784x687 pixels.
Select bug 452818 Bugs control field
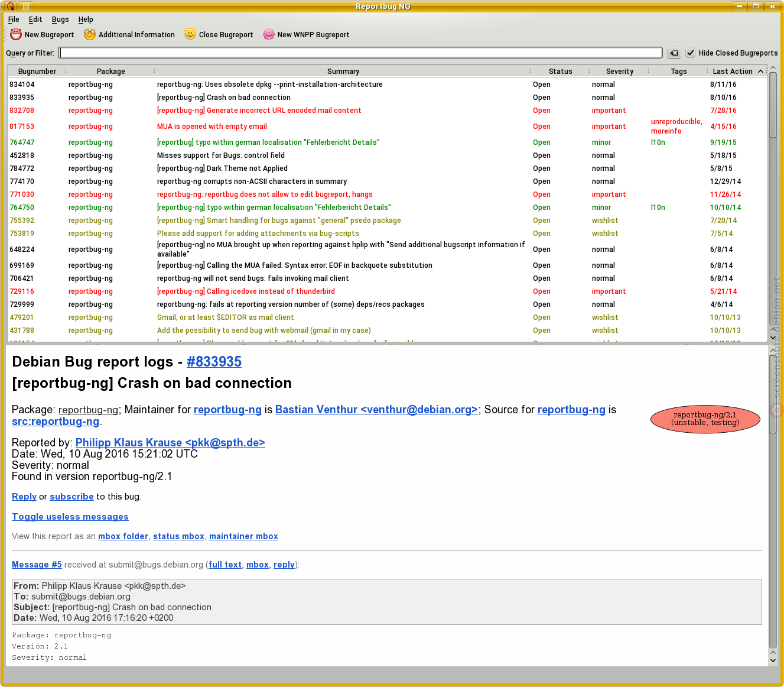click(x=387, y=155)
